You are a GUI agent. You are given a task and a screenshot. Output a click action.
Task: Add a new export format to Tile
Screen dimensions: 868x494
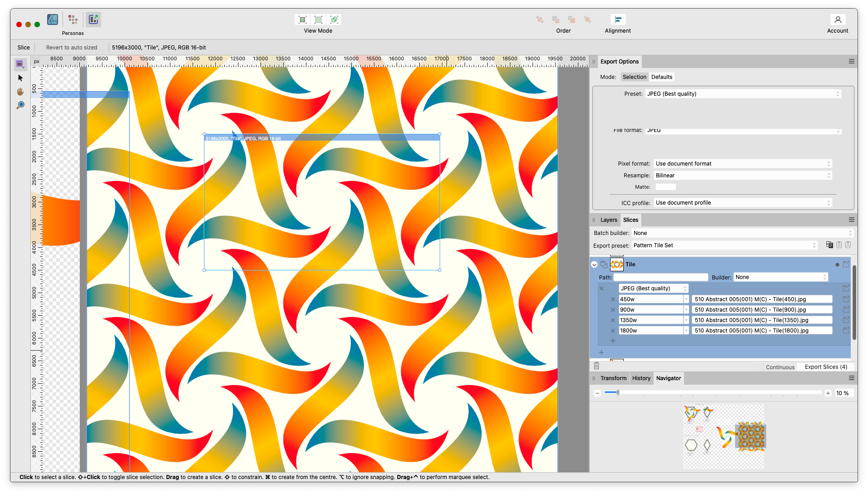pos(601,352)
